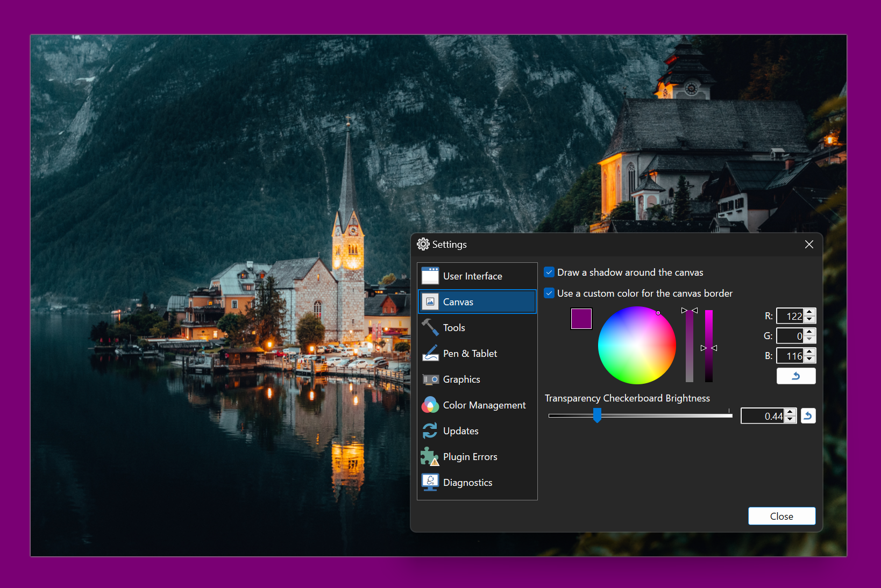Open Updates via the refresh arrows icon
Screen dimensions: 881x588
pyautogui.click(x=430, y=431)
